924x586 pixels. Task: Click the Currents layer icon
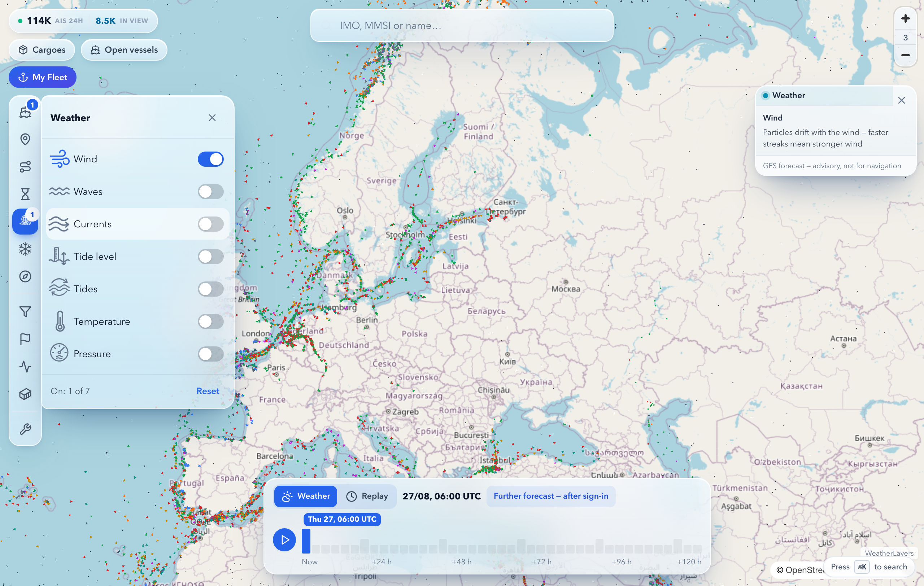coord(60,224)
